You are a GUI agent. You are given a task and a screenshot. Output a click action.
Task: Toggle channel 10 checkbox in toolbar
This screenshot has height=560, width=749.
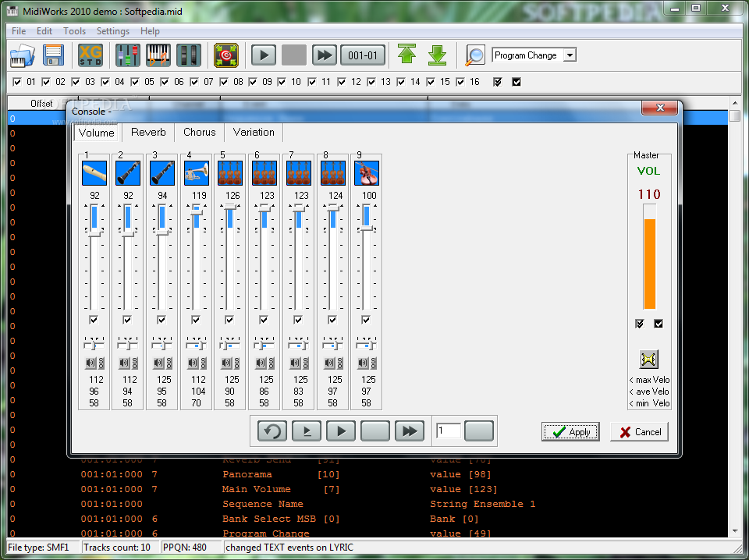(282, 82)
